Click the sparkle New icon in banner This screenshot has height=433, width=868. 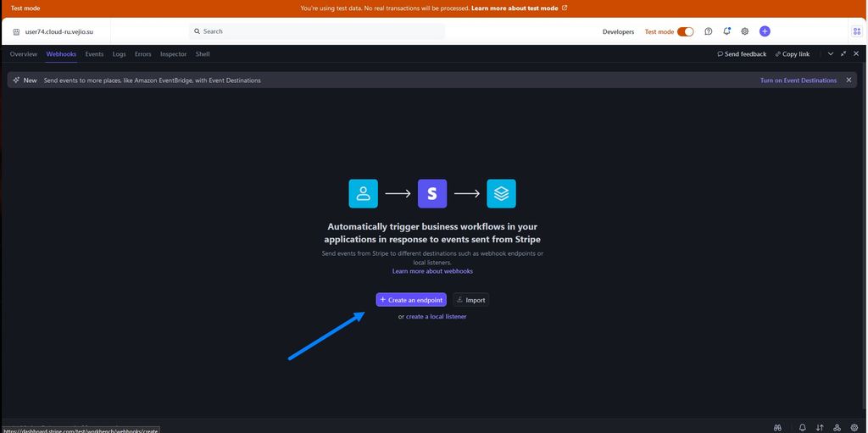17,80
